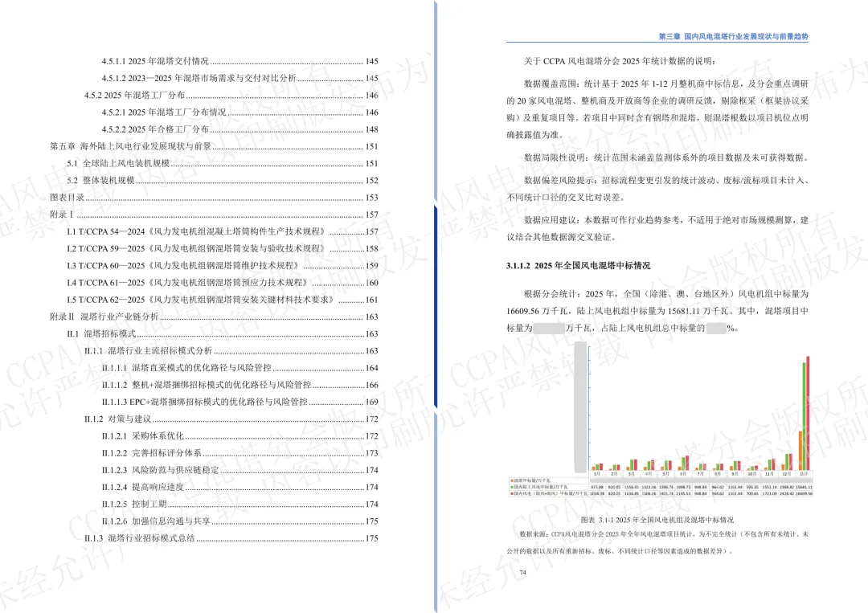Click legend label 国内陆上风电中标量/万千瓦
This screenshot has width=868, height=613.
point(540,488)
